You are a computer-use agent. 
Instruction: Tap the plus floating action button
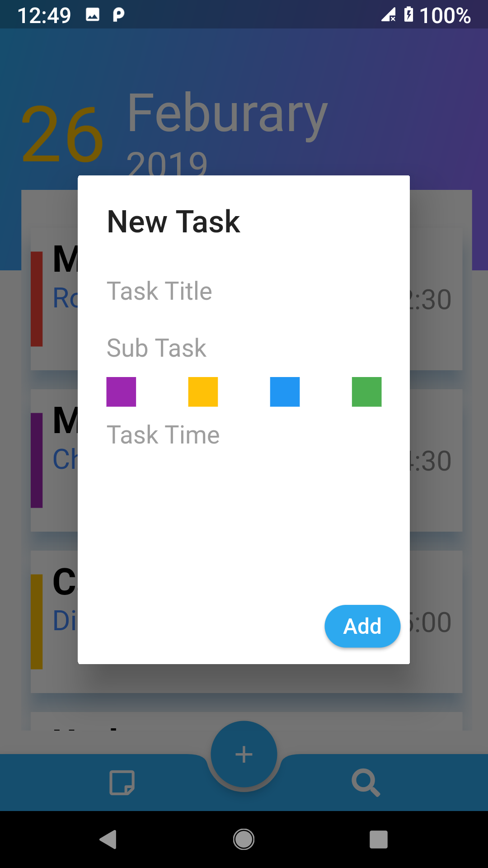point(244,755)
